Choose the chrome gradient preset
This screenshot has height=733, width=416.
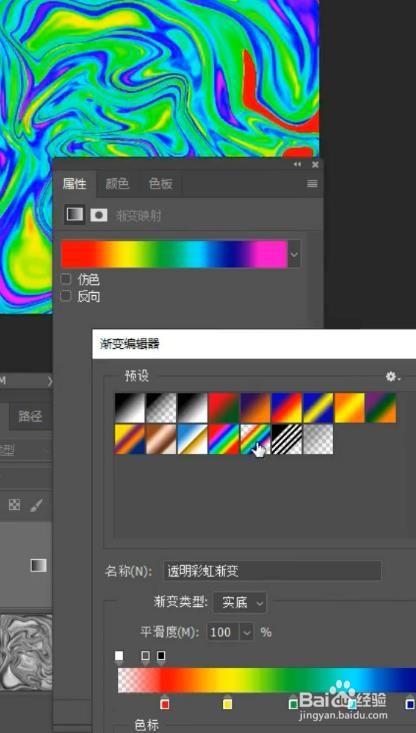click(193, 439)
